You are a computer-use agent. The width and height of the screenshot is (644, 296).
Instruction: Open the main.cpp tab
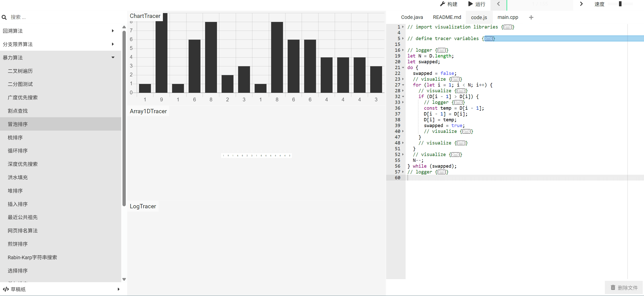pos(508,17)
